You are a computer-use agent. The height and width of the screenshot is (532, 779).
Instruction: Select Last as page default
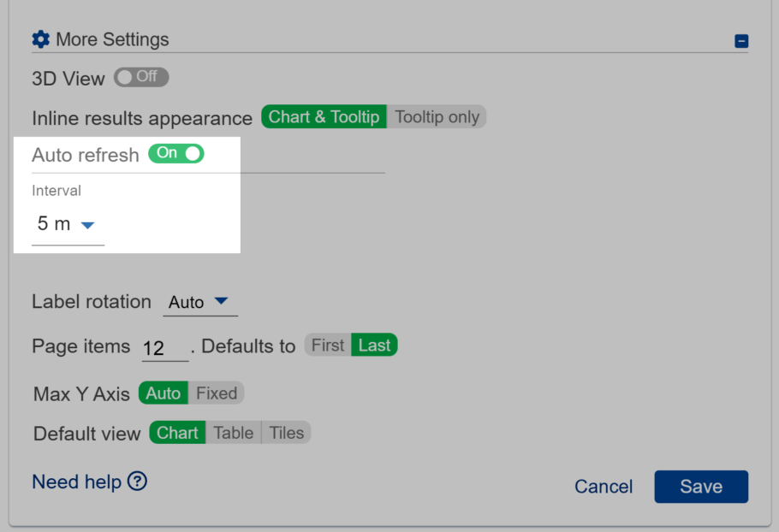coord(375,345)
